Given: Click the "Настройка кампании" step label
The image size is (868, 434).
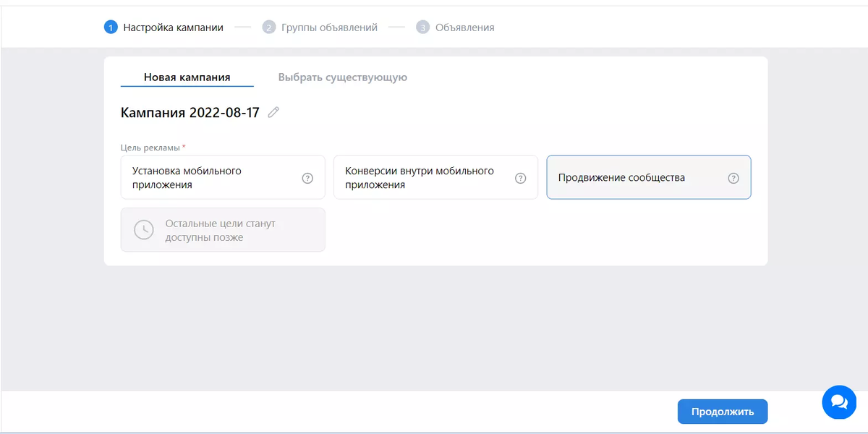Looking at the screenshot, I should pyautogui.click(x=174, y=27).
